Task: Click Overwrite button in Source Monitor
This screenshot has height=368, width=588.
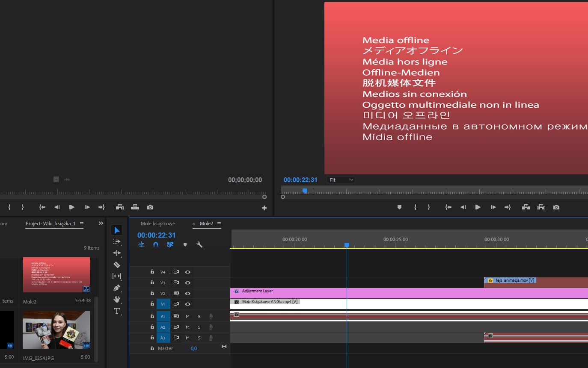Action: pos(135,207)
